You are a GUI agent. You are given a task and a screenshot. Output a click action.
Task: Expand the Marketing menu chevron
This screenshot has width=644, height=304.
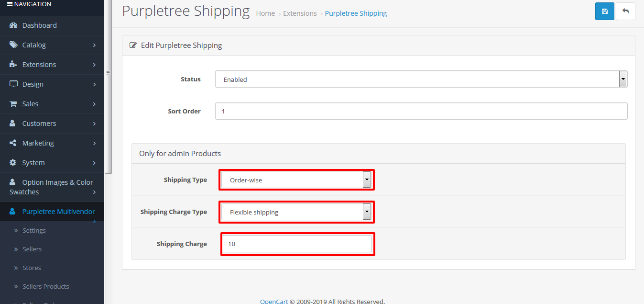(x=95, y=143)
